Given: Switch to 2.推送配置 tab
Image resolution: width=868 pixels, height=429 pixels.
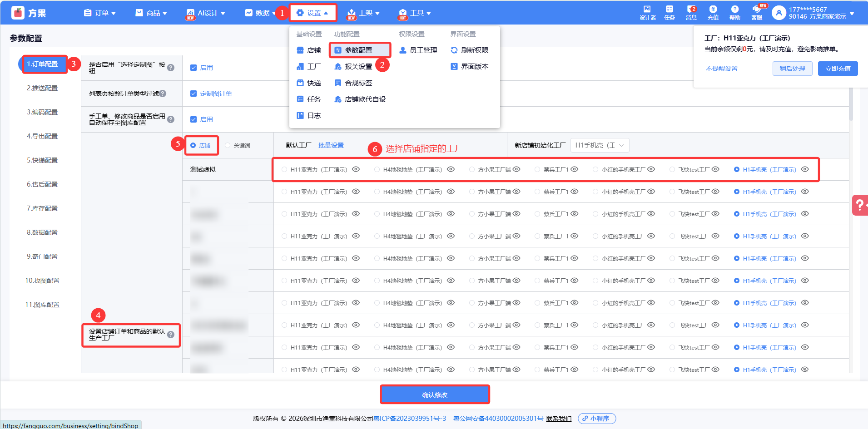Looking at the screenshot, I should [42, 88].
